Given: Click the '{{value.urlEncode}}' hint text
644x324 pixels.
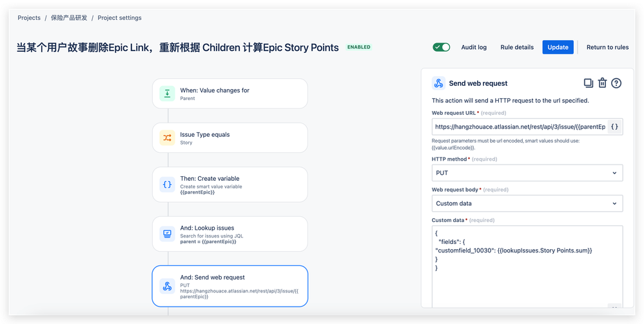Looking at the screenshot, I should [453, 148].
